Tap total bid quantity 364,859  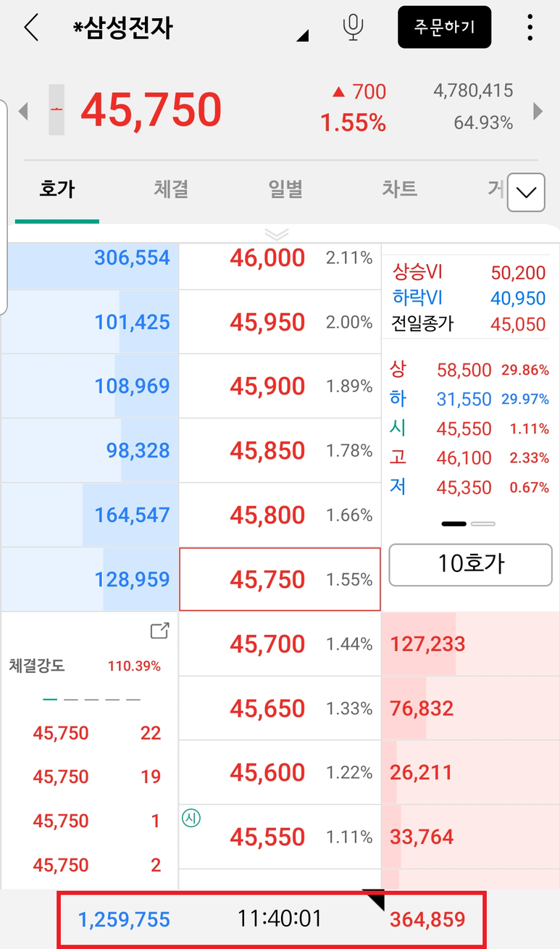pos(427,920)
